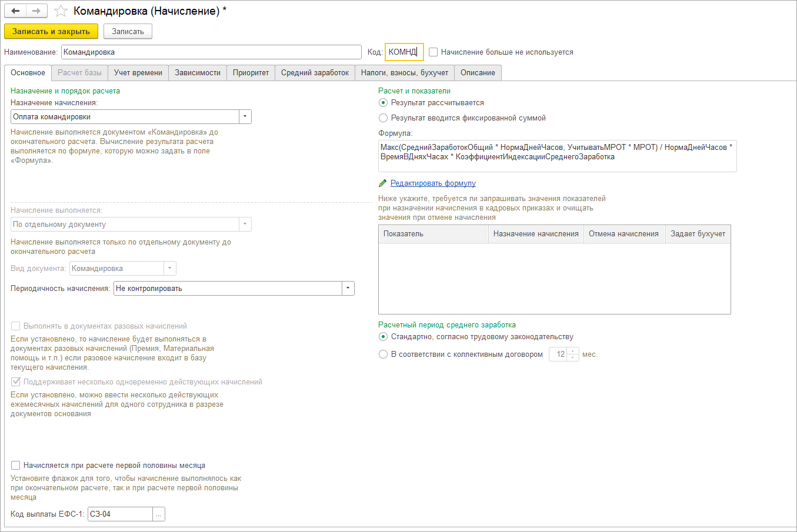Click the Код выплаты ЕФС-1 field С3-04
The image size is (797, 532).
[121, 514]
